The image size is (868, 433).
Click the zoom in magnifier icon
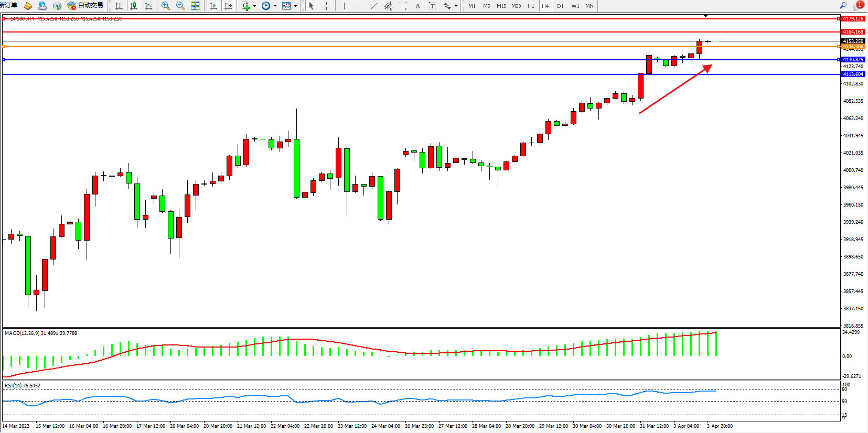[x=166, y=6]
